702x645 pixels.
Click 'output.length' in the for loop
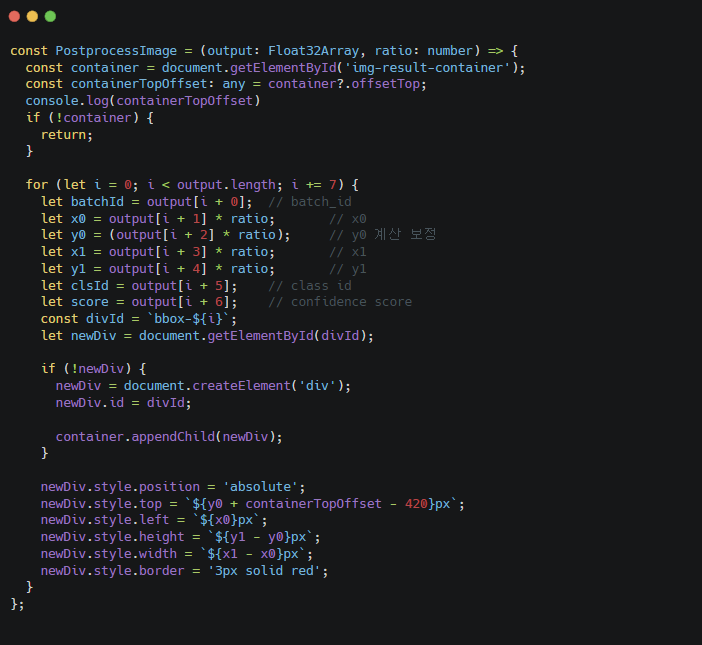226,185
